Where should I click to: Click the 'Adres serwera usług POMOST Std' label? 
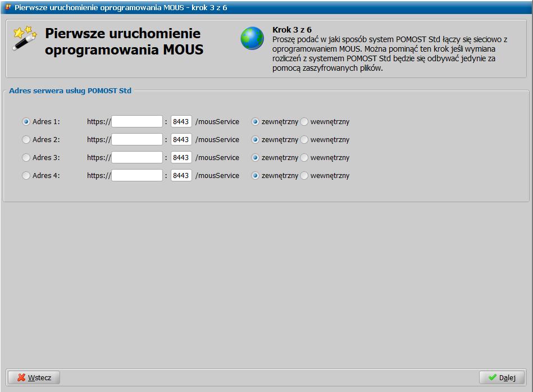pos(70,91)
